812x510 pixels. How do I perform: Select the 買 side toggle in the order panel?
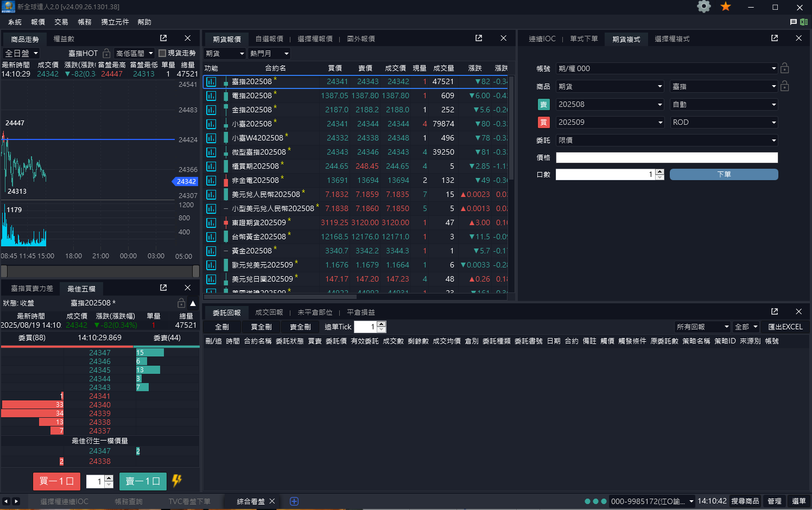[543, 122]
